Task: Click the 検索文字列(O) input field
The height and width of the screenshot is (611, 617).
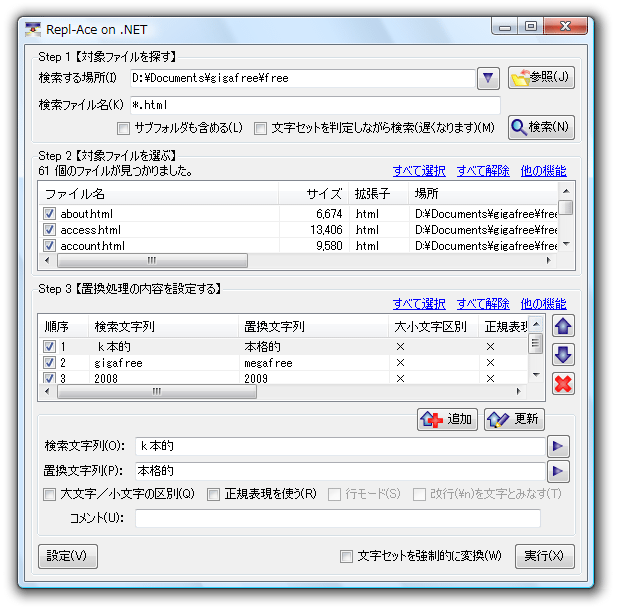Action: click(x=340, y=446)
